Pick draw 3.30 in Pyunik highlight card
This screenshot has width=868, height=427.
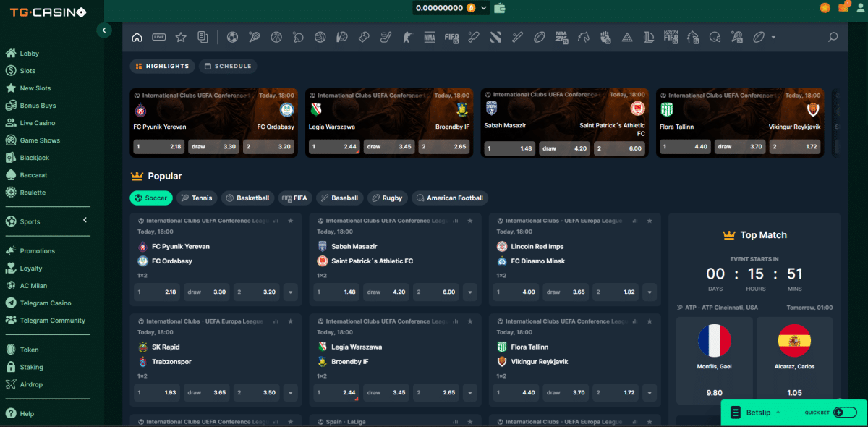[x=214, y=146]
